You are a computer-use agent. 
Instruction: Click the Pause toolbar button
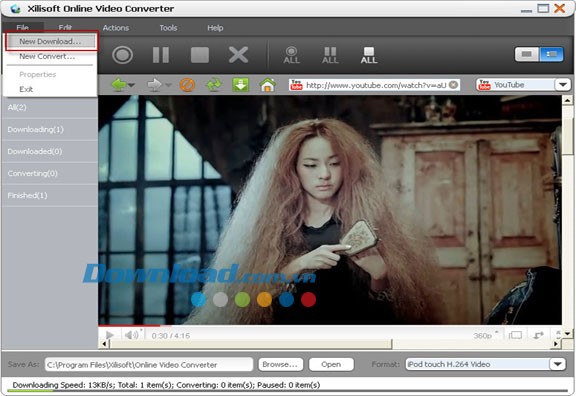coord(161,55)
